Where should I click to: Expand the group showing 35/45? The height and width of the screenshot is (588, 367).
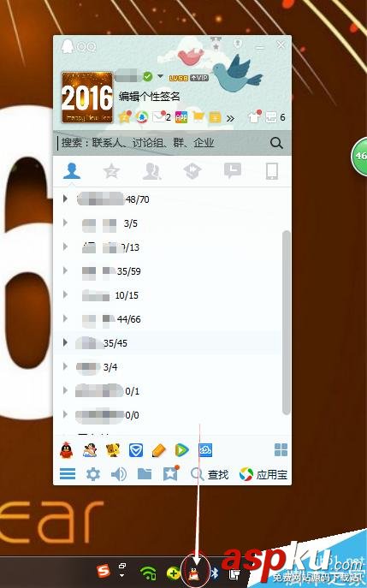click(65, 342)
